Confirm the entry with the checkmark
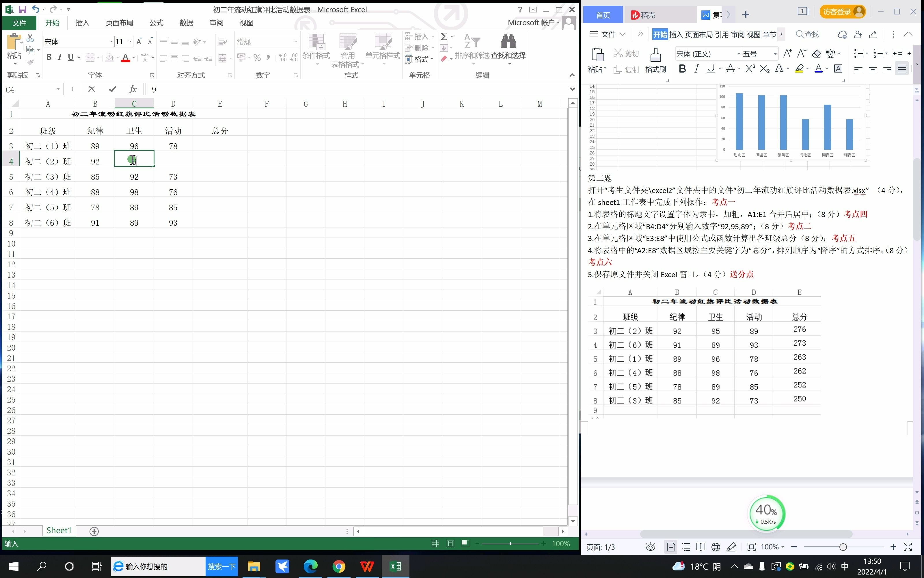Viewport: 924px width, 578px height. click(112, 89)
